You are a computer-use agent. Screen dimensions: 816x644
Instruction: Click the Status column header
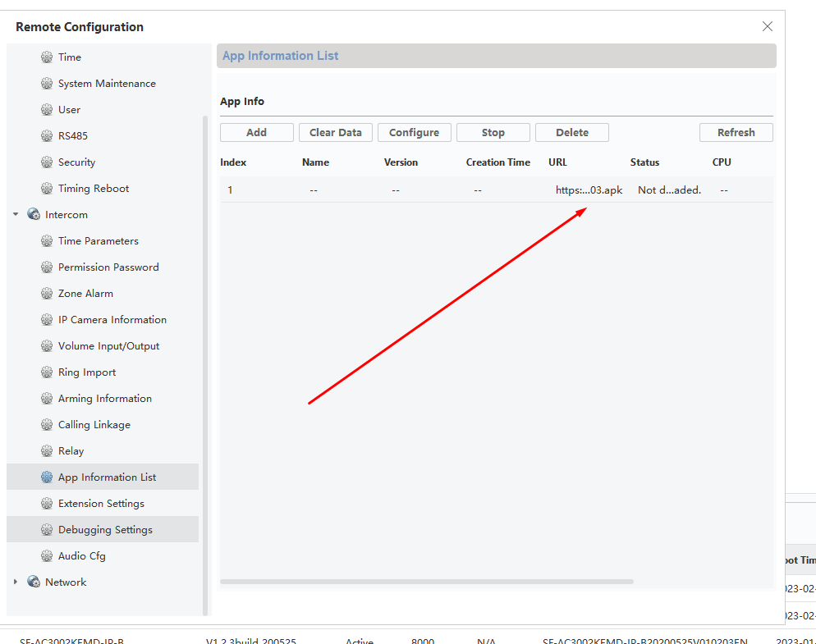[644, 162]
